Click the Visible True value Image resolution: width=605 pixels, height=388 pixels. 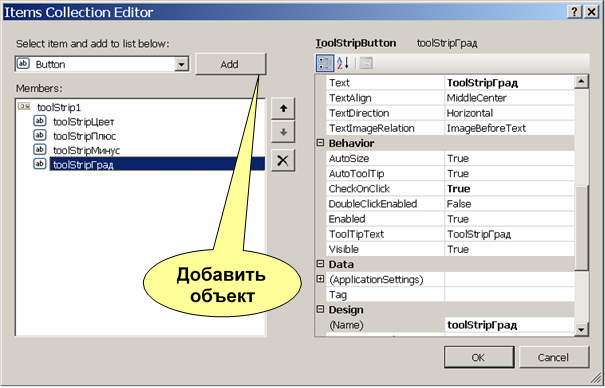[x=509, y=249]
